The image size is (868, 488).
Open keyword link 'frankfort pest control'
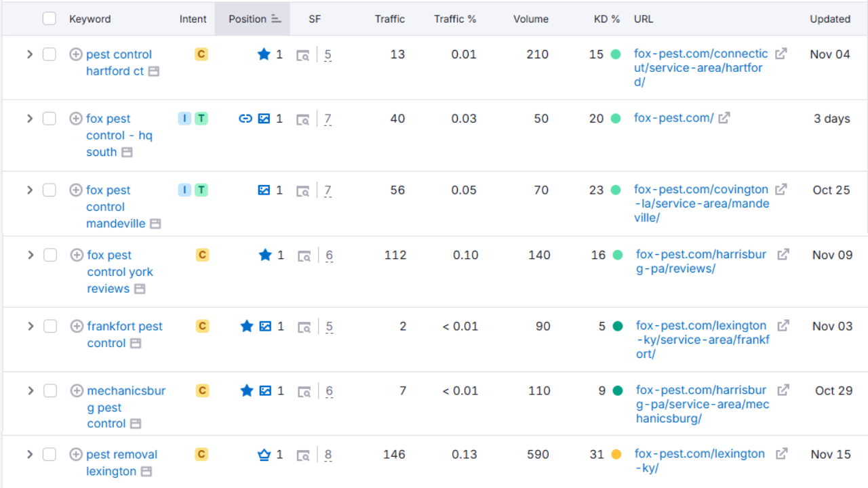click(125, 334)
